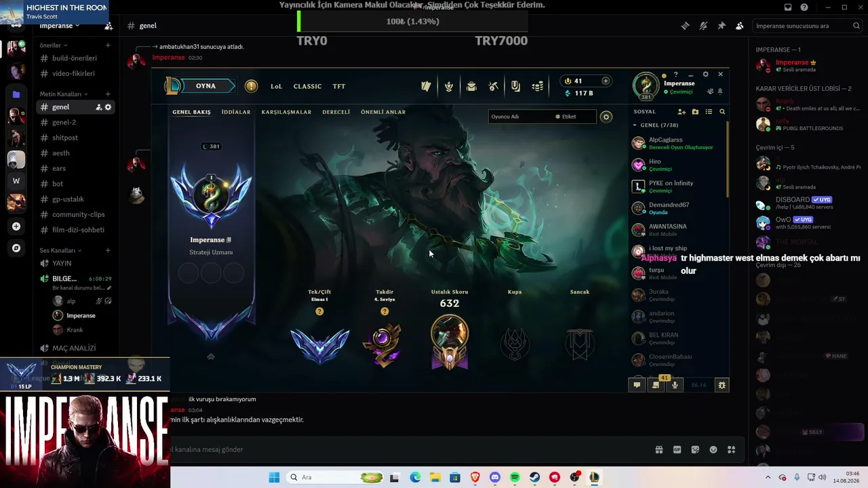Screen dimensions: 868x488
Task: Open gift icon in Discord message bar
Action: [x=658, y=449]
